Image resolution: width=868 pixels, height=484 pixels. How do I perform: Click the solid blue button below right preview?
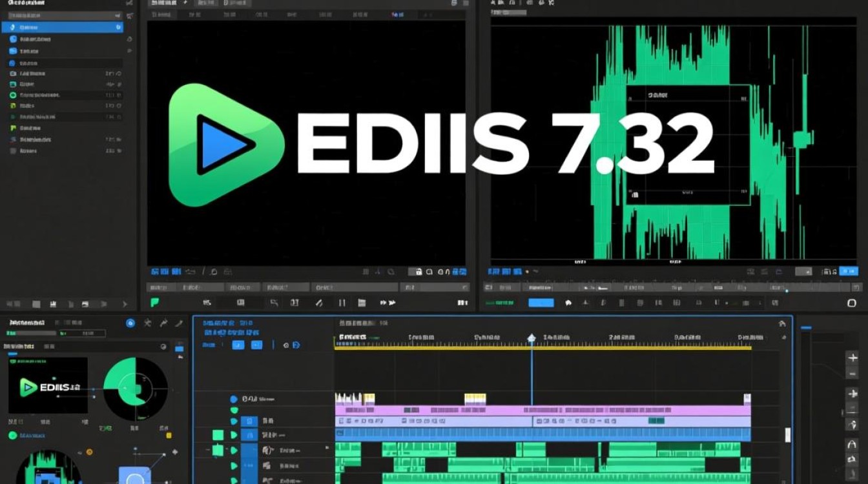coord(541,303)
